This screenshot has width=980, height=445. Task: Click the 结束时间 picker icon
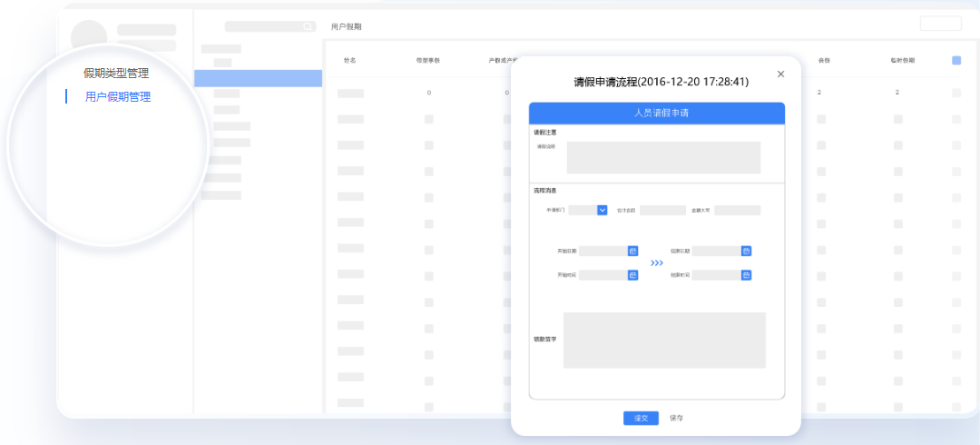coord(746,274)
